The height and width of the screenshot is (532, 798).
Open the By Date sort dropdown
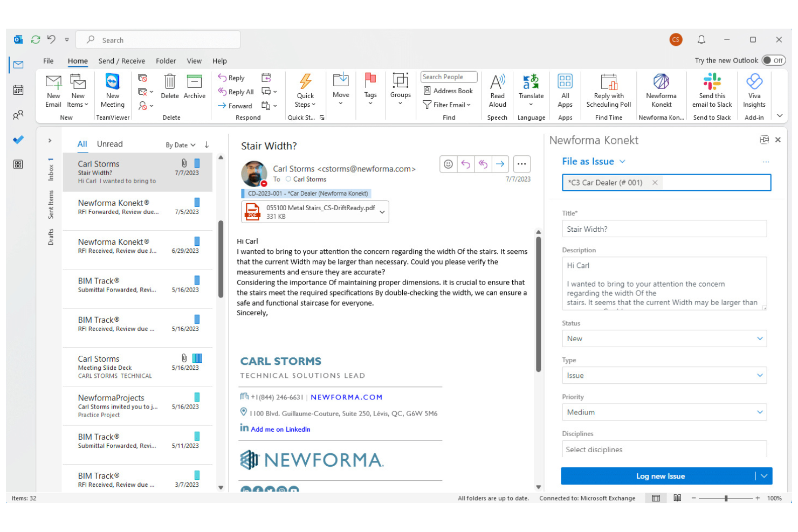pyautogui.click(x=181, y=145)
